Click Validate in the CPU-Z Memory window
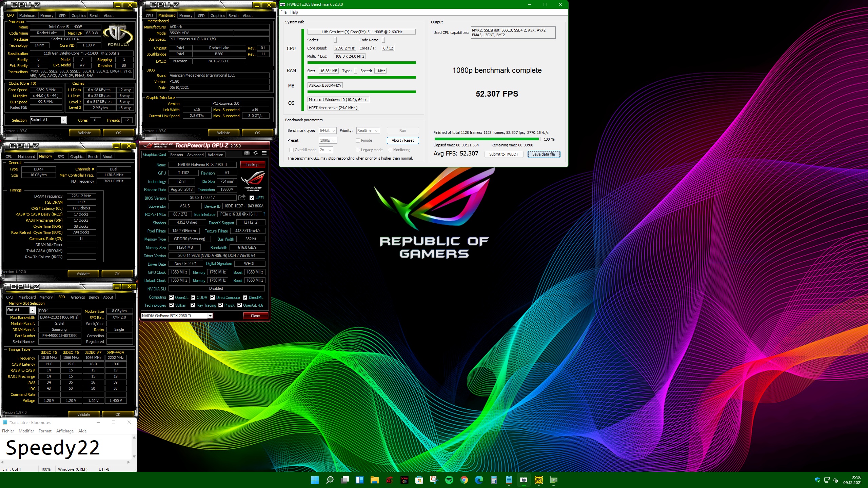 [x=83, y=274]
